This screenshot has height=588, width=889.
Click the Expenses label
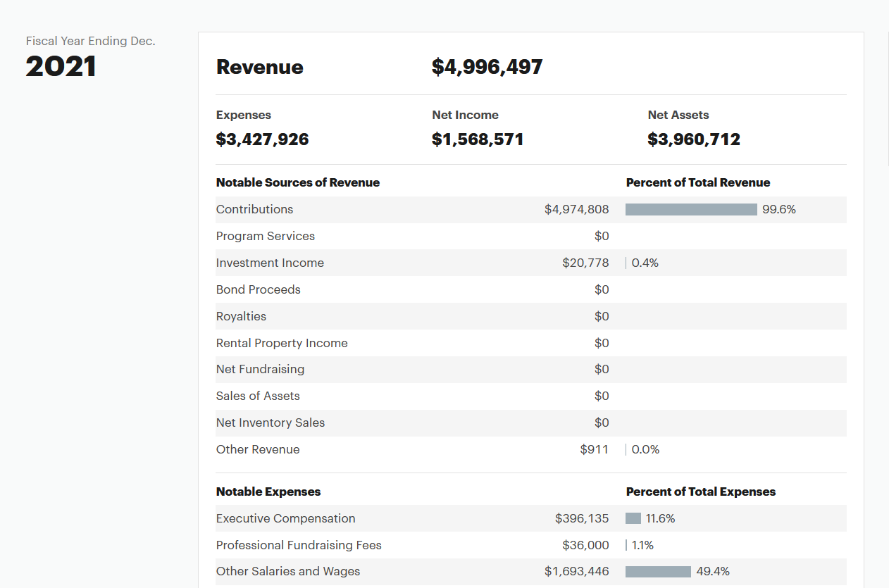(244, 115)
